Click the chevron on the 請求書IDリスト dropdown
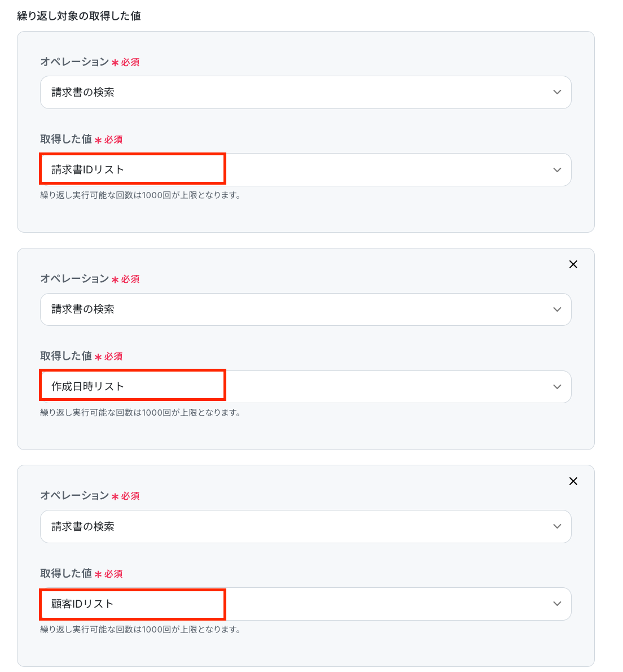Screen dimensions: 623x672 coord(557,170)
